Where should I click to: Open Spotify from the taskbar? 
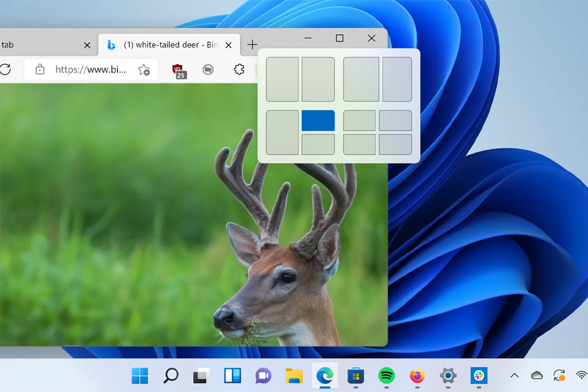point(386,376)
